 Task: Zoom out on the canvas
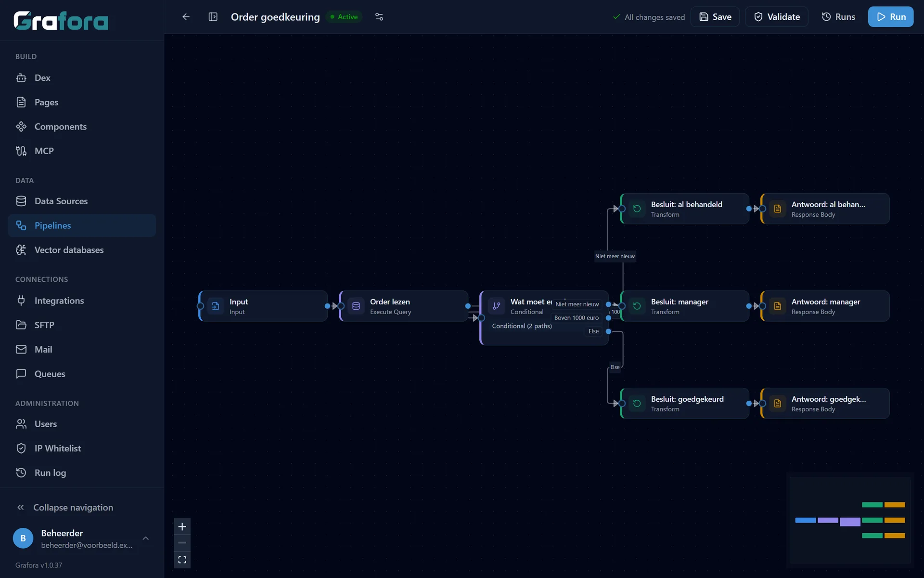(x=182, y=543)
